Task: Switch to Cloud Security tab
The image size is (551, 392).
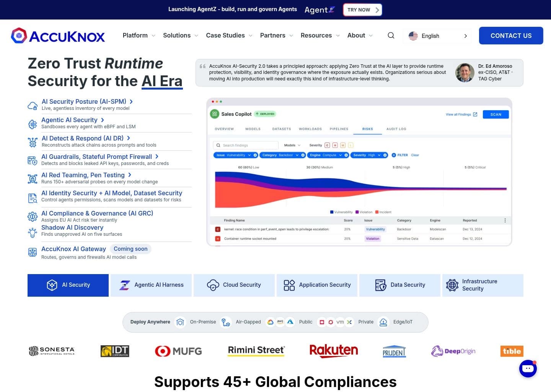Action: coord(234,285)
